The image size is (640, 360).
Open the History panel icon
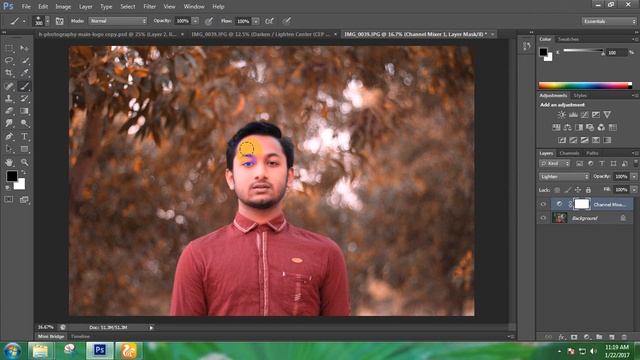[x=527, y=46]
